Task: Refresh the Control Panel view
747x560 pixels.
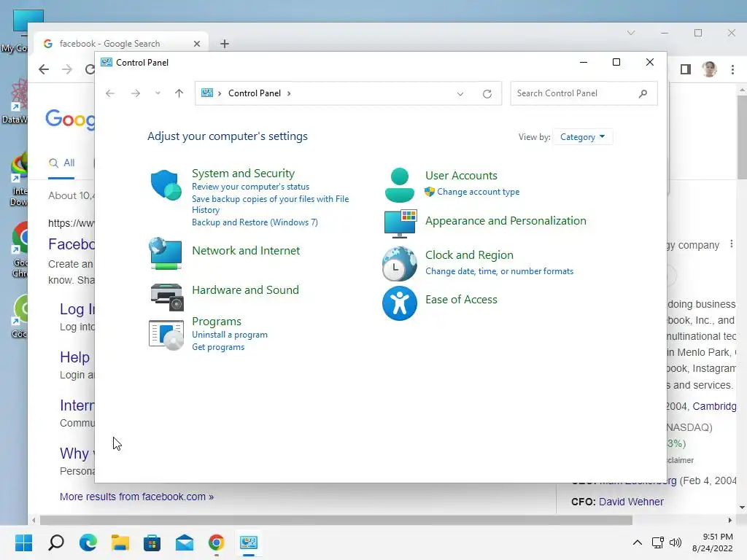Action: click(487, 94)
